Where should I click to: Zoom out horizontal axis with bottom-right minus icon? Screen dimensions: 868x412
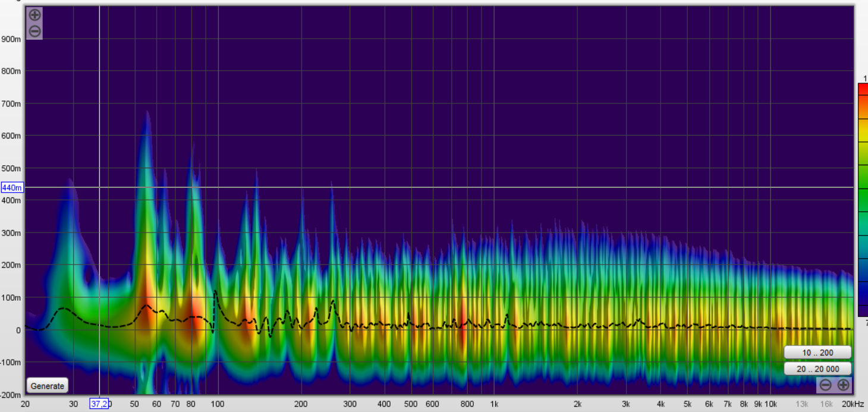point(825,385)
